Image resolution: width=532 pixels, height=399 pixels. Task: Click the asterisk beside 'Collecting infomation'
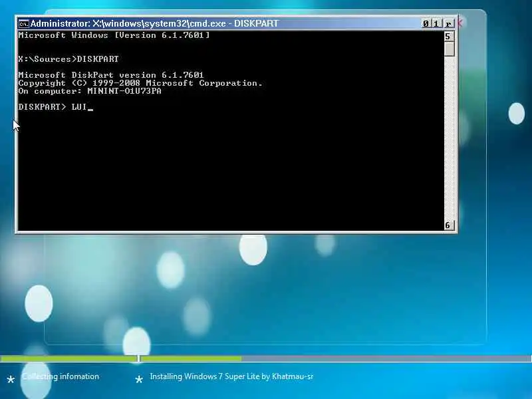11,379
